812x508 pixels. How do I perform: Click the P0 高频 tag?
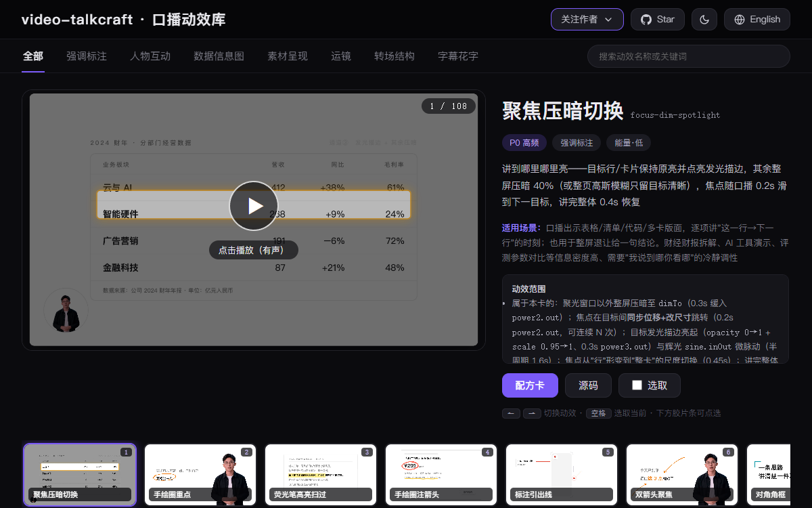click(x=524, y=142)
